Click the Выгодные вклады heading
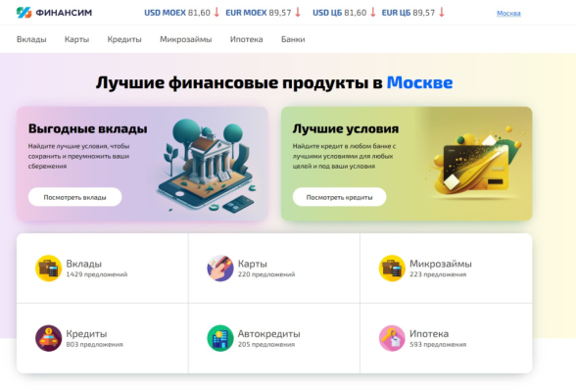Viewport: 576px width, 392px height. coord(88,129)
